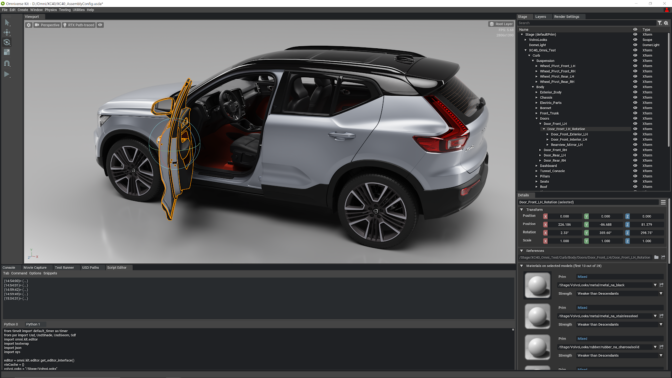Click the RTX Path-traced renderer button
The height and width of the screenshot is (378, 672).
click(79, 25)
